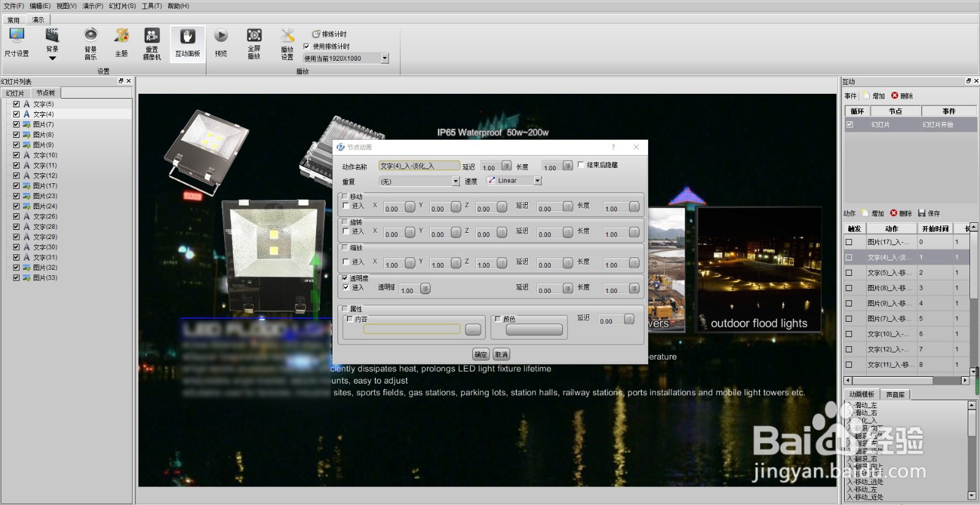The height and width of the screenshot is (505, 980).
Task: Switch to the 常用 ribbon tab
Action: coord(13,20)
